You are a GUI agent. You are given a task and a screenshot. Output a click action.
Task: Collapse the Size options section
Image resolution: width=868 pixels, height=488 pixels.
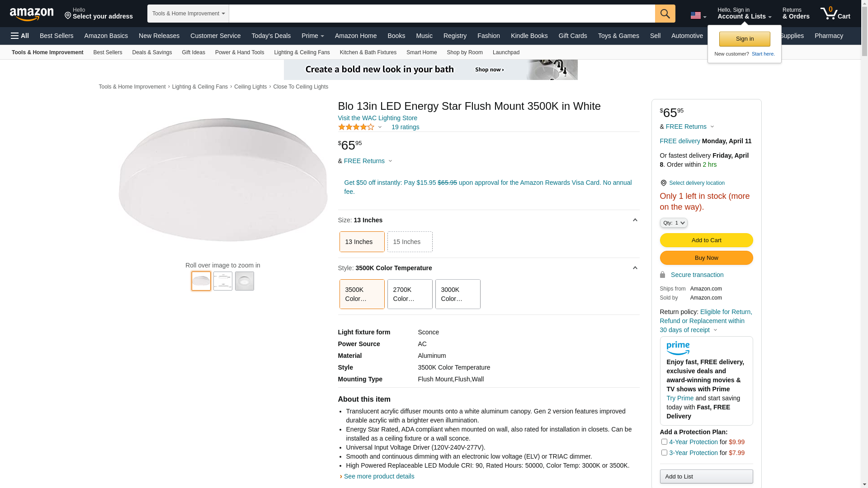click(x=635, y=220)
